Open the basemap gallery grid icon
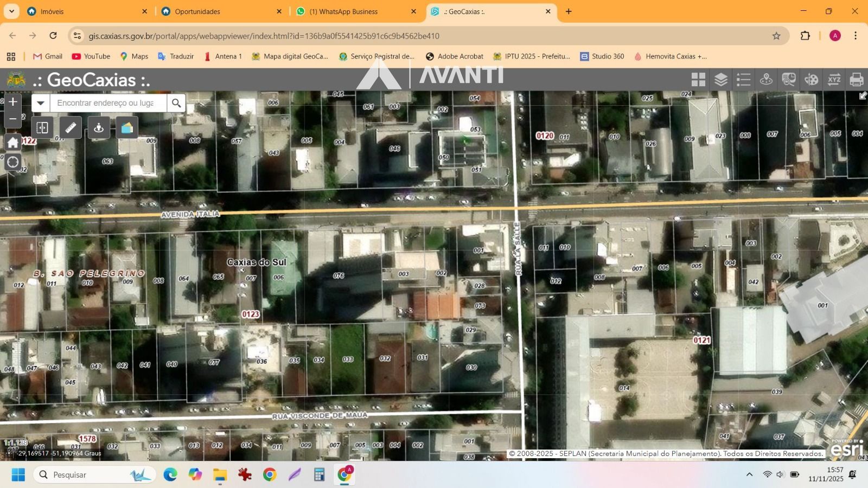Screen dimensions: 868x488 click(x=698, y=80)
